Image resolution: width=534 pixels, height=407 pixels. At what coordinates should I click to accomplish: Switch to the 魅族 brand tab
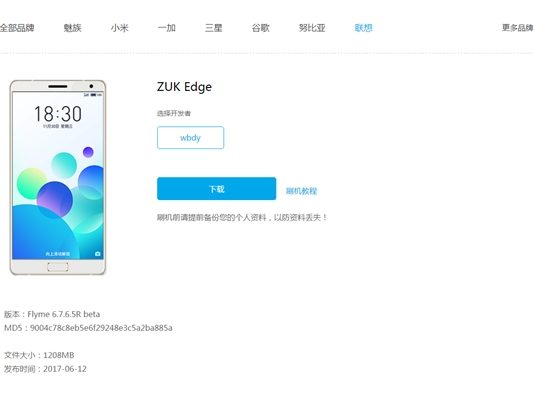tap(73, 28)
